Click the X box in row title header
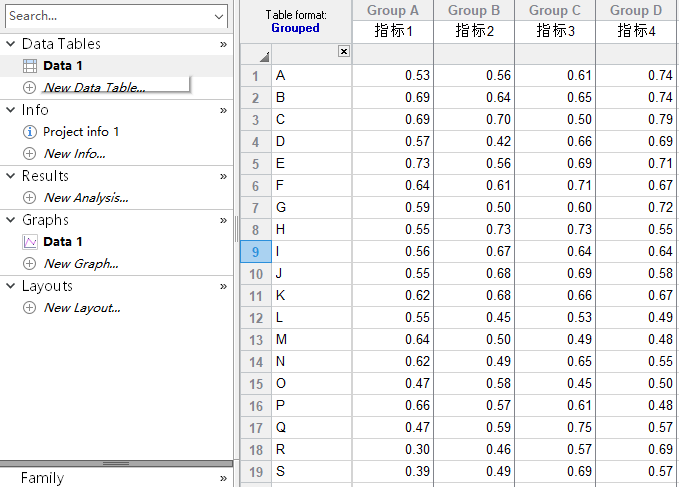The width and height of the screenshot is (679, 487). 344,51
